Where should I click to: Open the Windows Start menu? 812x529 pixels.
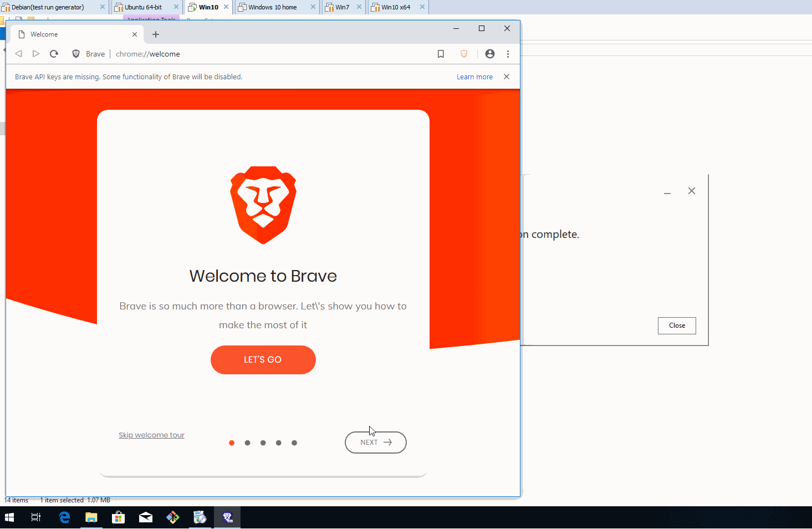pos(10,517)
